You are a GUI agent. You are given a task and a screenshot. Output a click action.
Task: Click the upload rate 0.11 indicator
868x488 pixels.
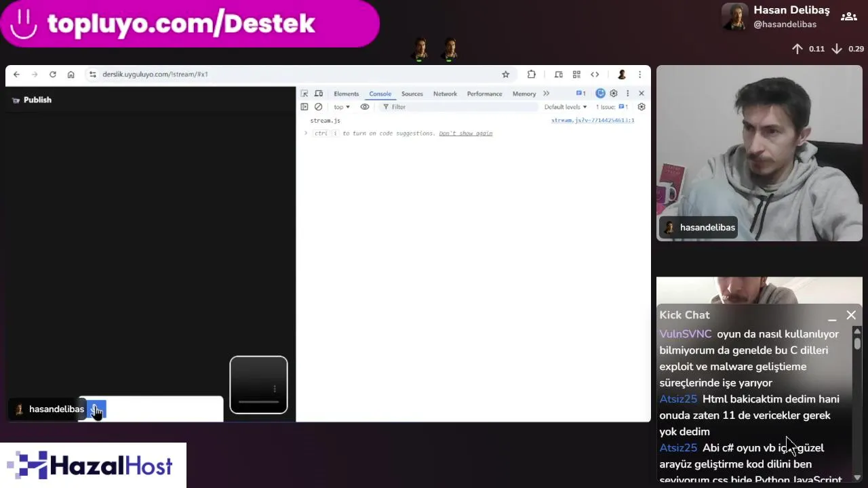pos(808,49)
